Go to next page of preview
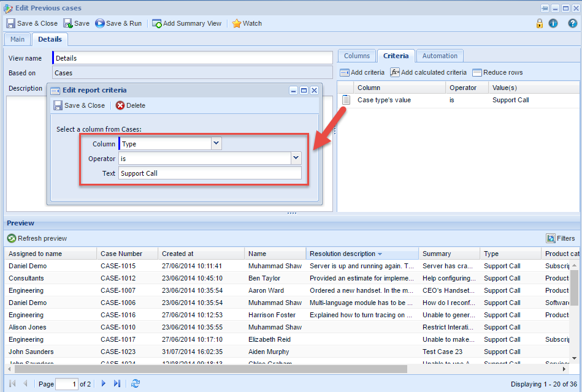The height and width of the screenshot is (392, 582). (104, 383)
